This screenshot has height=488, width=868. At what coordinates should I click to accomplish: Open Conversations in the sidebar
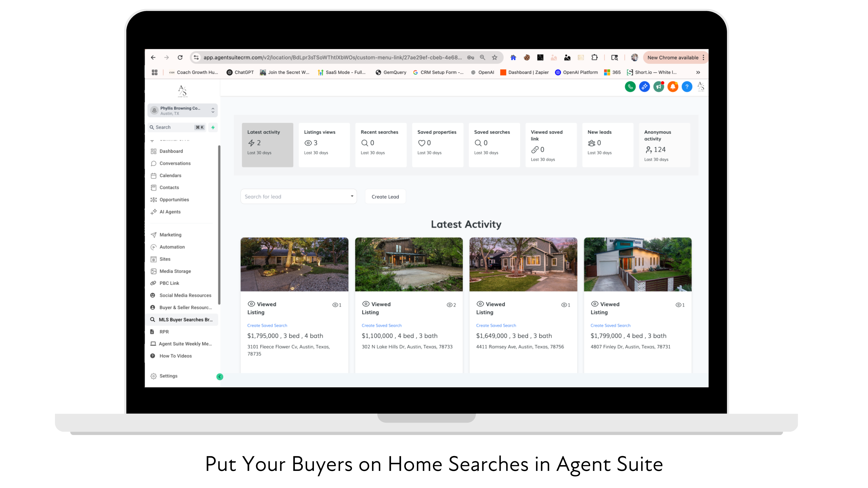click(x=175, y=163)
